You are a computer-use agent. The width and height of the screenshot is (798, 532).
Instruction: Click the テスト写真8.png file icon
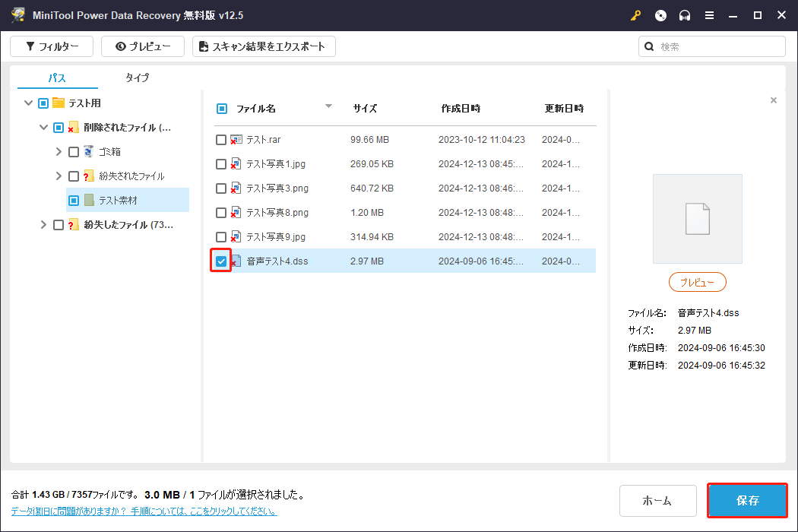click(x=236, y=212)
